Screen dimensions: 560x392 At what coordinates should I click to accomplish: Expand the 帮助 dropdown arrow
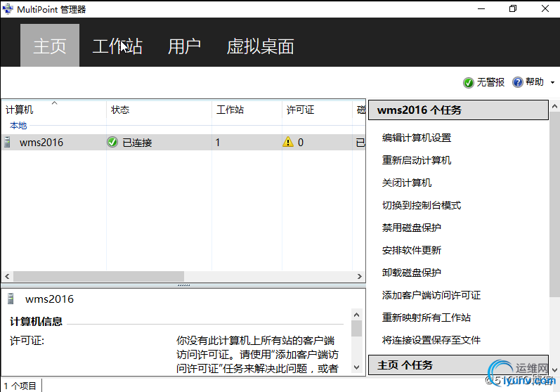pyautogui.click(x=552, y=82)
